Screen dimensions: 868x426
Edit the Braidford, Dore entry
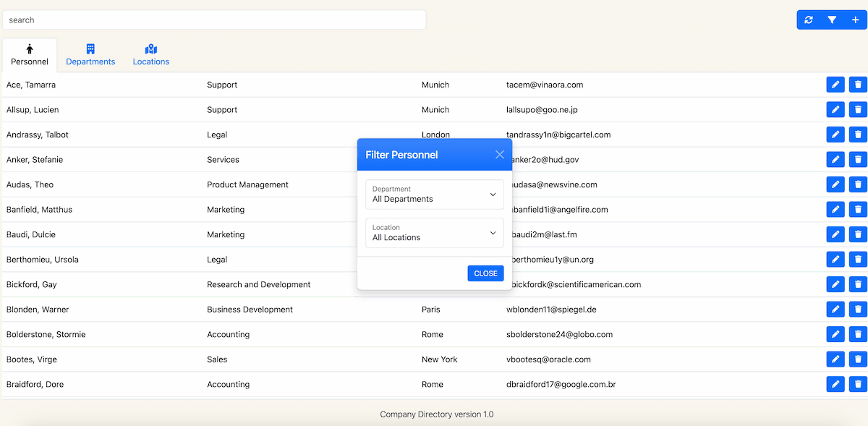click(x=835, y=385)
